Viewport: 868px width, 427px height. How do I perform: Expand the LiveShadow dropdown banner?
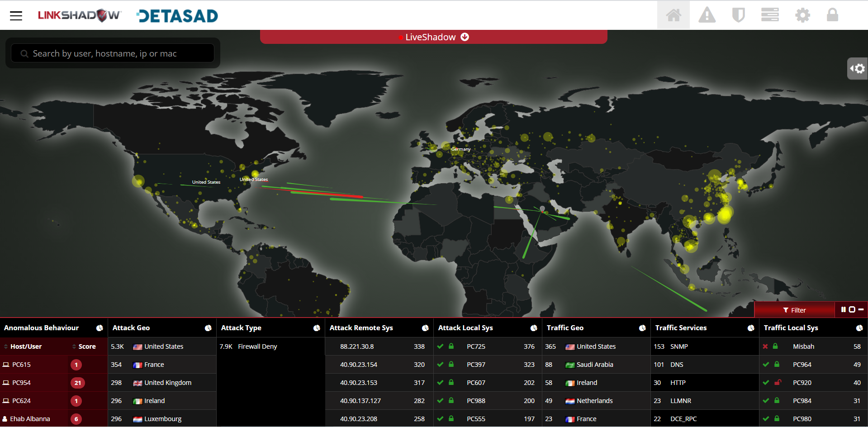[x=465, y=37]
